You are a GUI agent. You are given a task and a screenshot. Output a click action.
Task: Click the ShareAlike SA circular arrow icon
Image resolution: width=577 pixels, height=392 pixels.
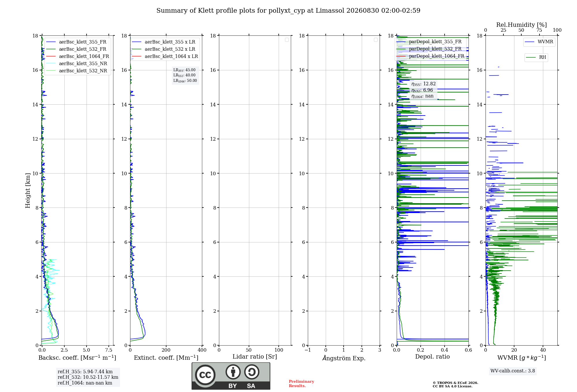(252, 372)
